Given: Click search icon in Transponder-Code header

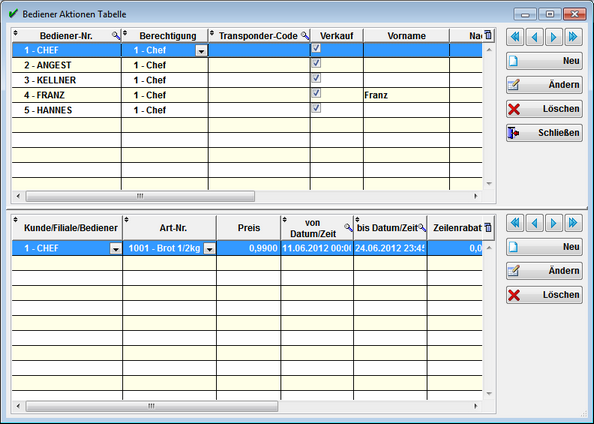Looking at the screenshot, I should click(x=305, y=36).
